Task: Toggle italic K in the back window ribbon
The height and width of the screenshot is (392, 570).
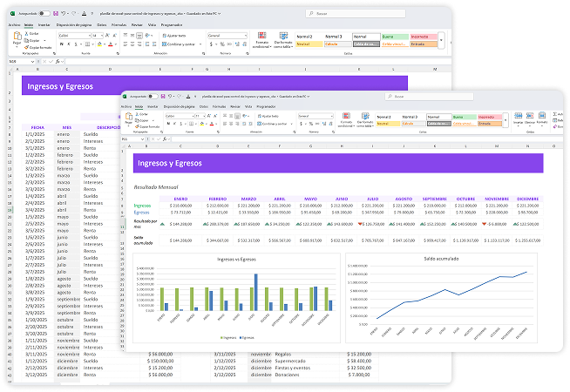Action: click(69, 44)
